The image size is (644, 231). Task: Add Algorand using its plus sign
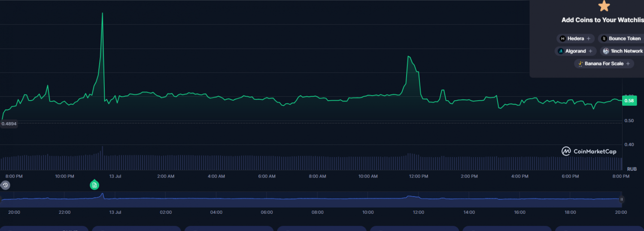click(x=590, y=51)
